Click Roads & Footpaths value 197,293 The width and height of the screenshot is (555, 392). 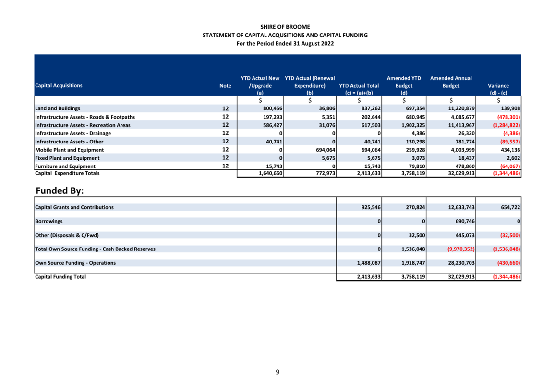[x=273, y=117]
